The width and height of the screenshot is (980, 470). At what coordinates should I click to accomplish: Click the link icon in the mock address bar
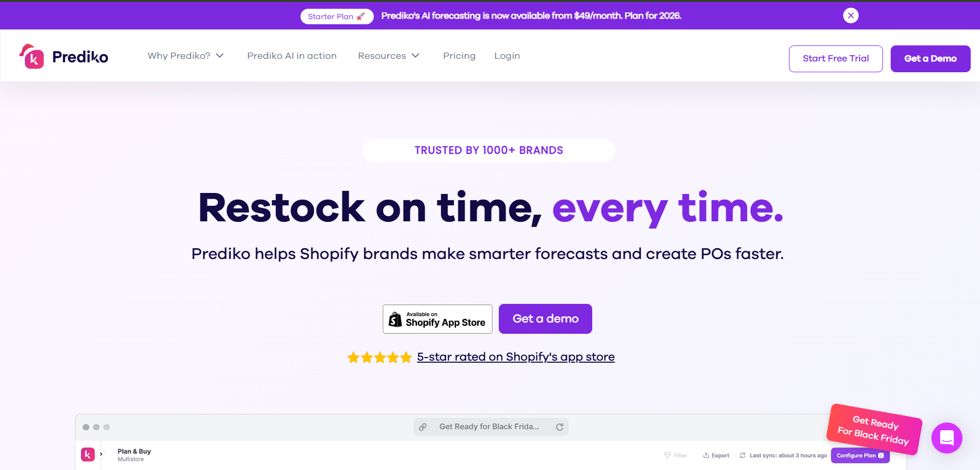[x=423, y=427]
